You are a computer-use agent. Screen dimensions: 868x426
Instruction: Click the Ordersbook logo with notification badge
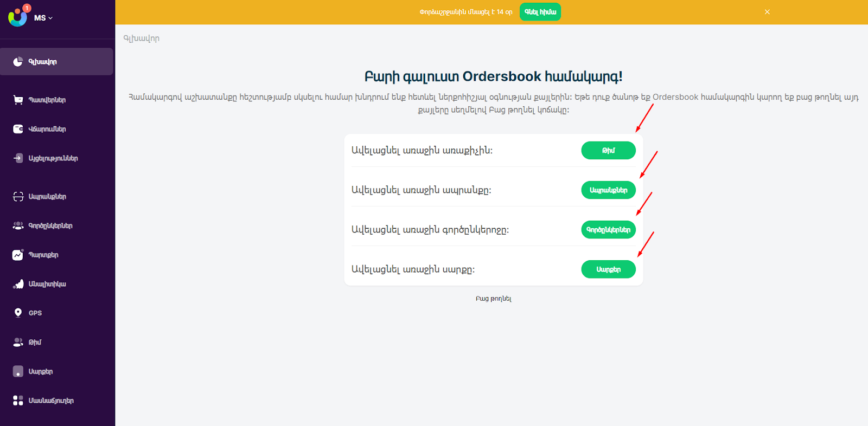[x=18, y=16]
